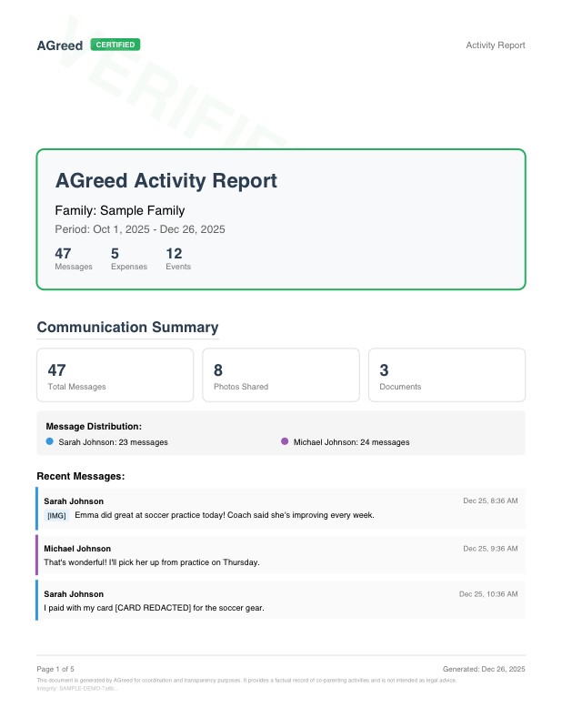Click the pick her up Thursday message

(x=152, y=562)
